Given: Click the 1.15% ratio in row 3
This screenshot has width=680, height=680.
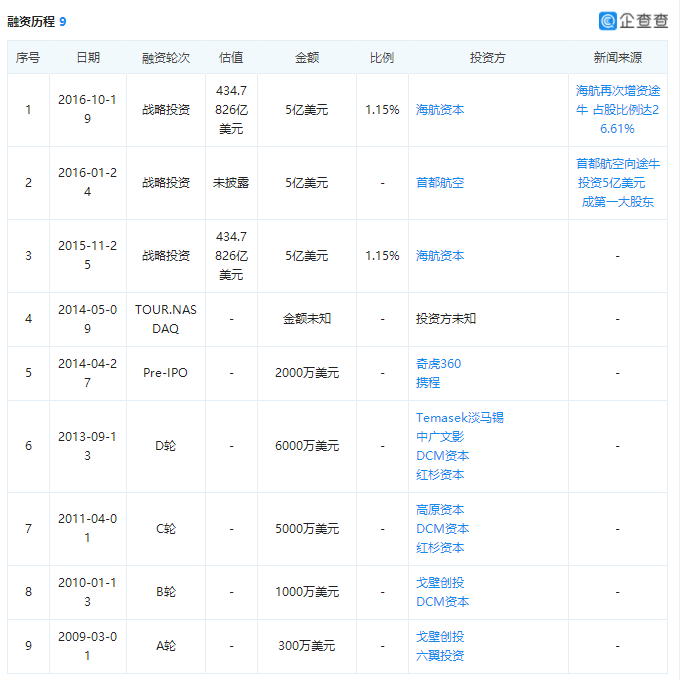Looking at the screenshot, I should [x=382, y=256].
